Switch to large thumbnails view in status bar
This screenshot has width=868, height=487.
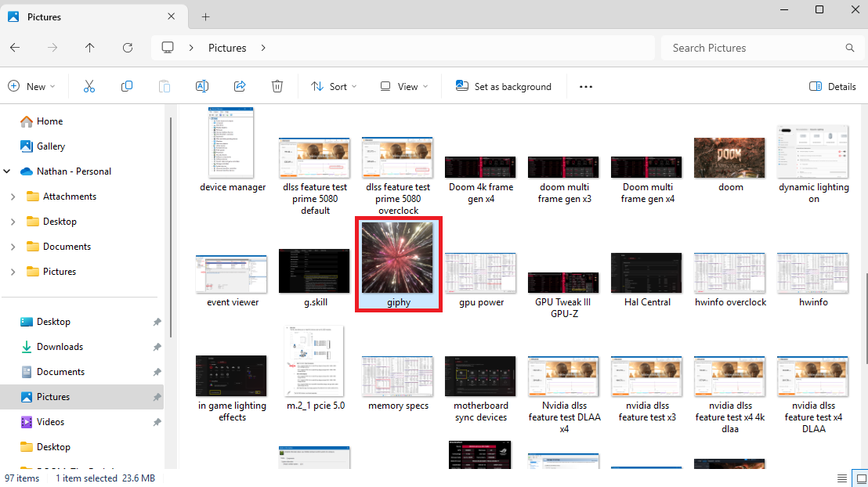(x=859, y=478)
